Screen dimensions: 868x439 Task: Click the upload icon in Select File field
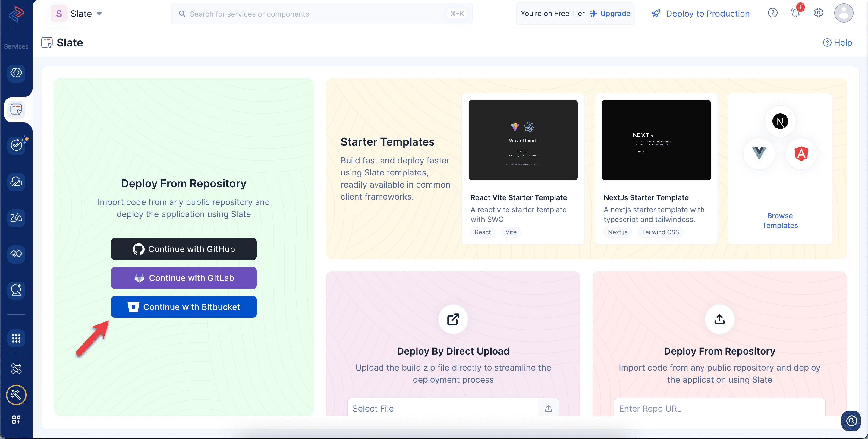pyautogui.click(x=548, y=408)
